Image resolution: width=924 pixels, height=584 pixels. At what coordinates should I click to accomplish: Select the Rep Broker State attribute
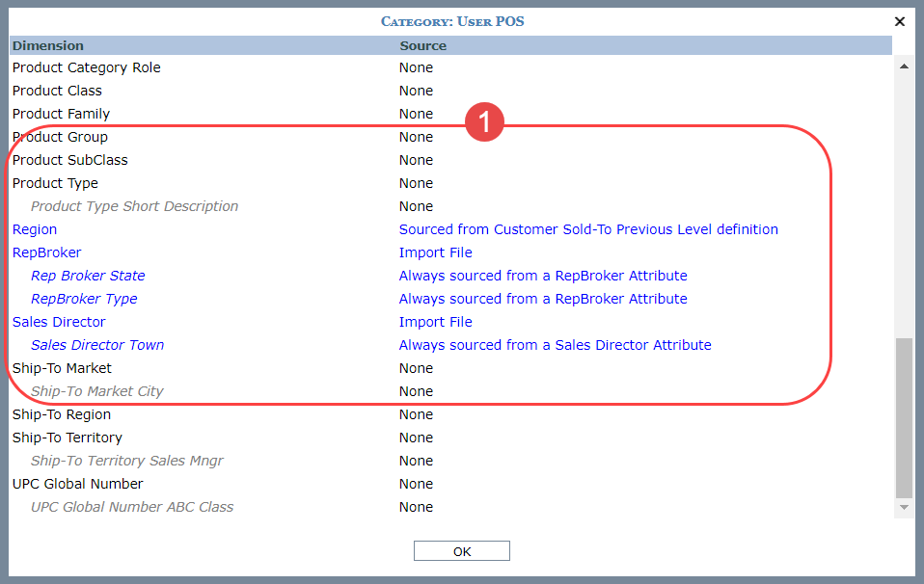point(88,276)
